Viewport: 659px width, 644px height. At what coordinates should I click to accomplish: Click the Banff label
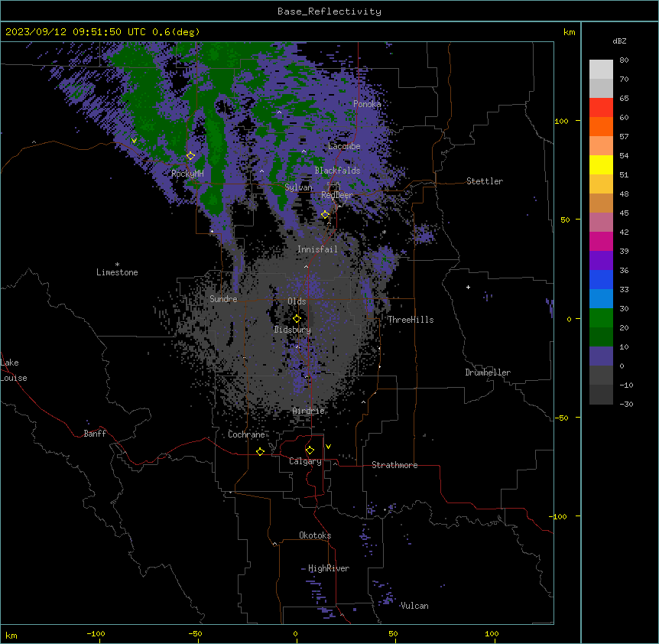point(95,434)
